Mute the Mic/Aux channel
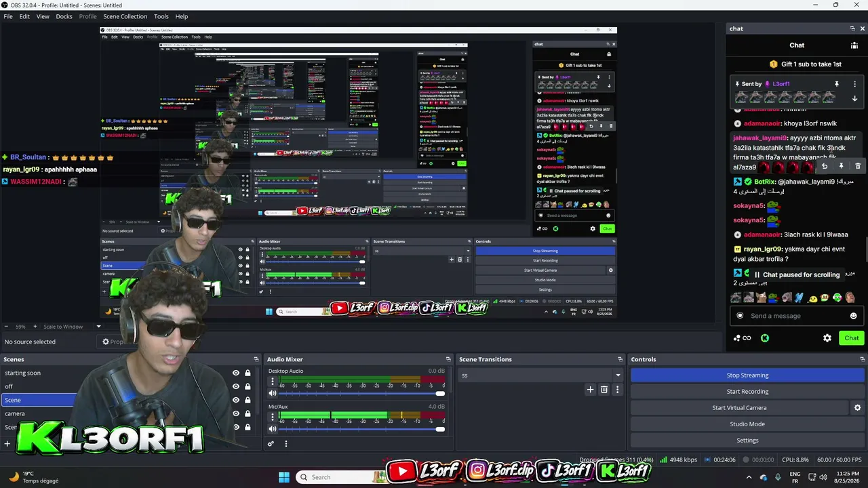 (273, 428)
